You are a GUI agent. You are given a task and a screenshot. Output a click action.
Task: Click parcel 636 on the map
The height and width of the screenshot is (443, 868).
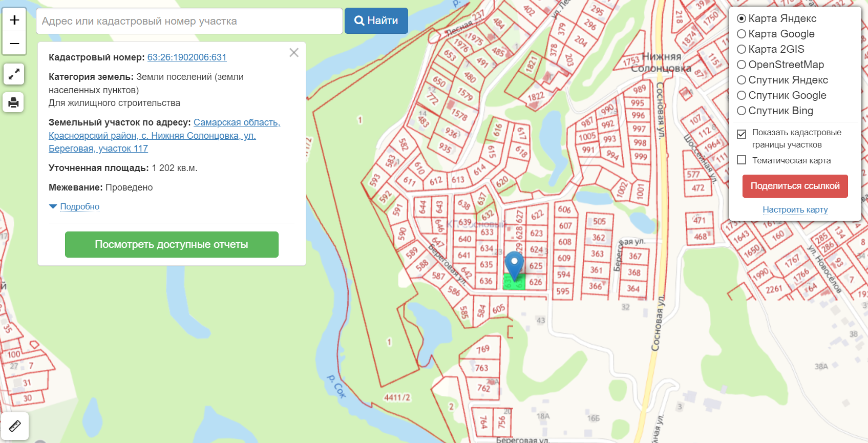(486, 281)
